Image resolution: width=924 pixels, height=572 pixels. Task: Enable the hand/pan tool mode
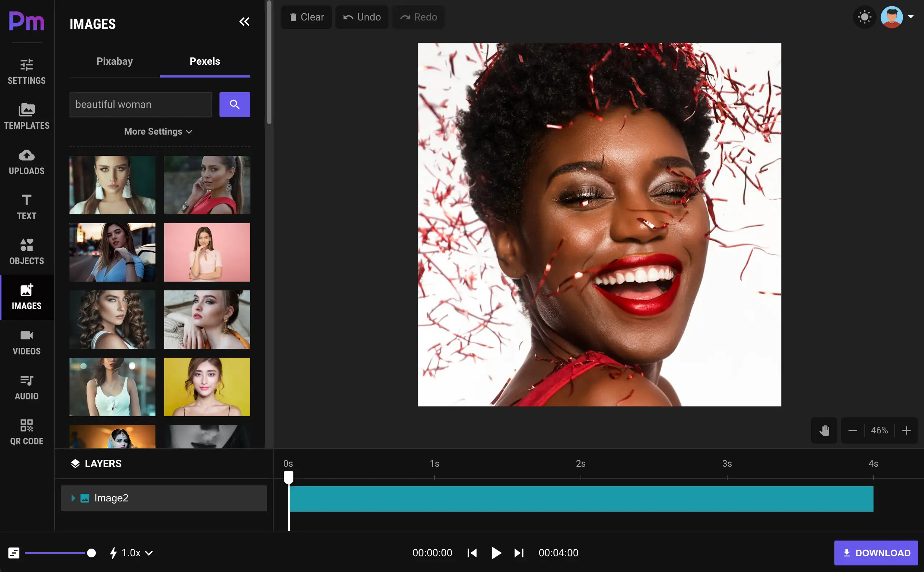point(825,430)
